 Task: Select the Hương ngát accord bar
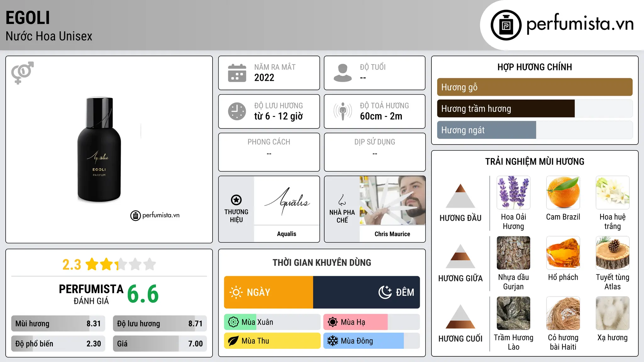coord(535,130)
